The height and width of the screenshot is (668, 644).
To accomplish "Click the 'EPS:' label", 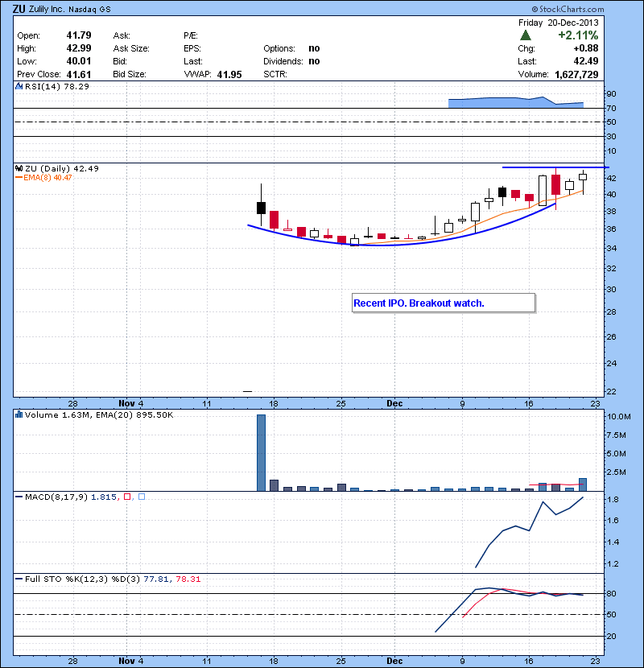I will pyautogui.click(x=192, y=48).
